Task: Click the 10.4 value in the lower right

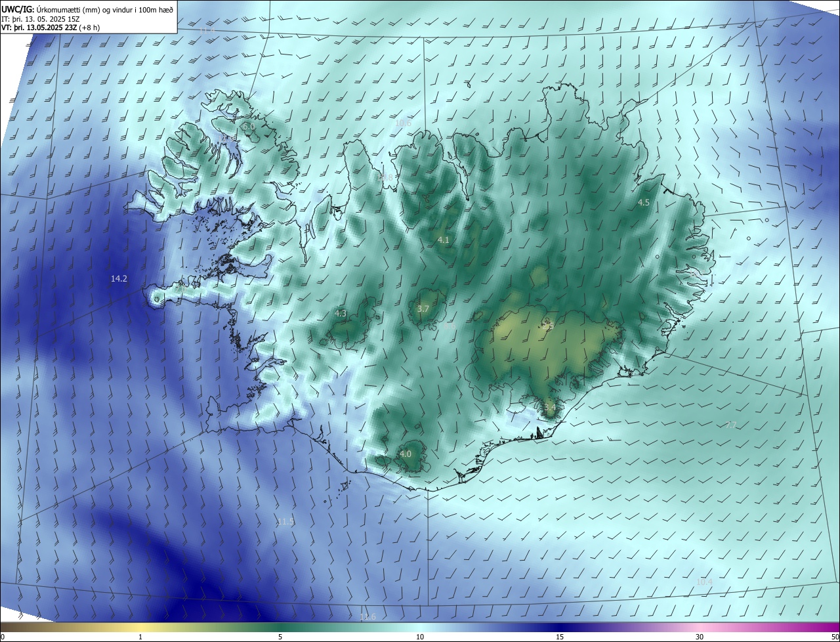Action: (x=704, y=582)
